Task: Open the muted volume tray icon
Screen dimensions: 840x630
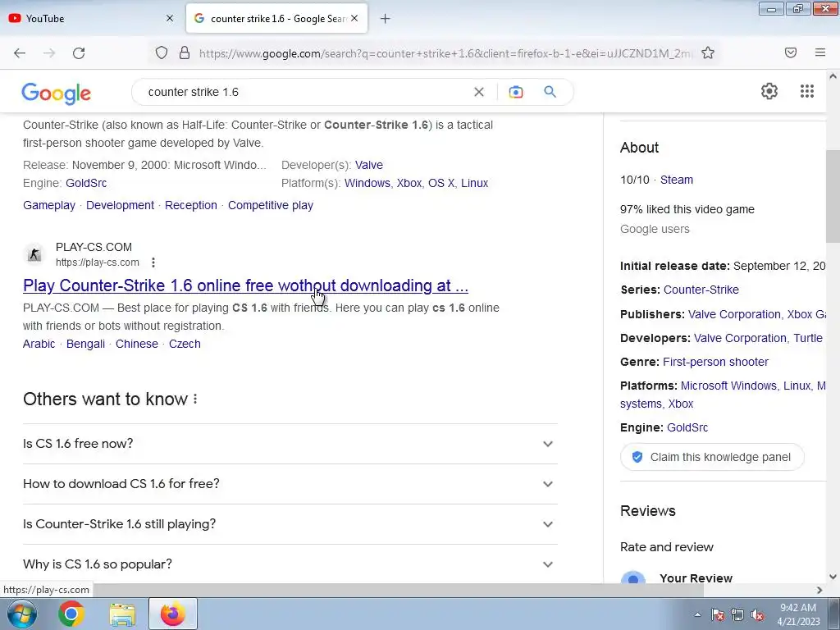Action: click(x=757, y=615)
